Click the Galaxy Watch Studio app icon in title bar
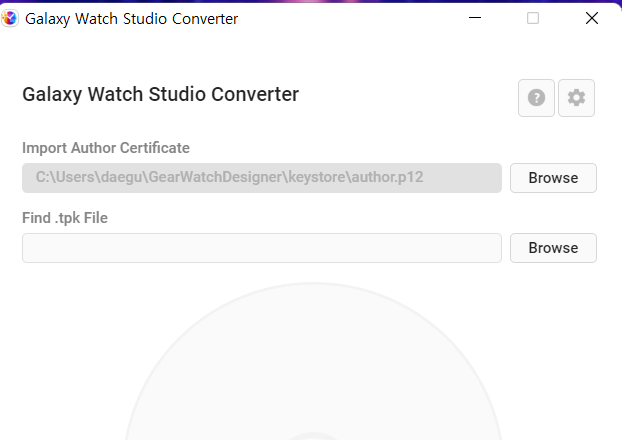The image size is (622, 440). click(x=10, y=18)
